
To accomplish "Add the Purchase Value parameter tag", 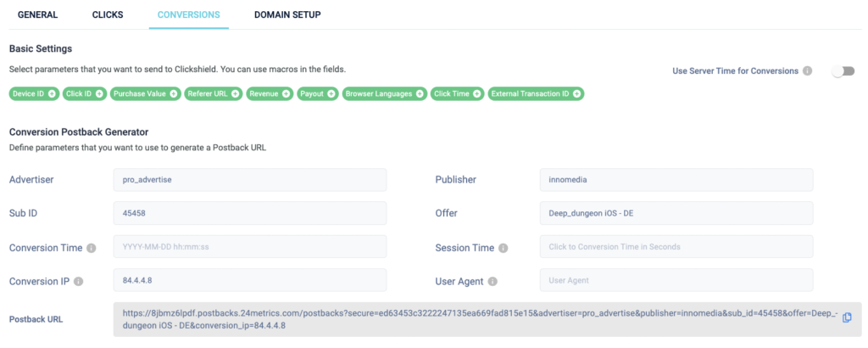I will click(146, 93).
